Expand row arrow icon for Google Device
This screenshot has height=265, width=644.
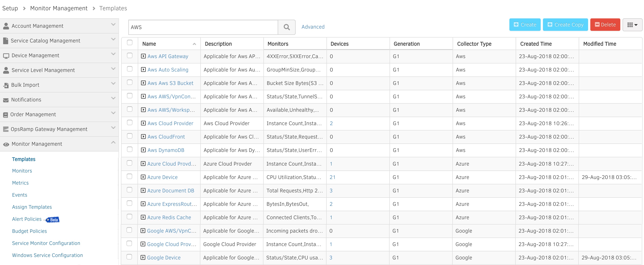[143, 257]
